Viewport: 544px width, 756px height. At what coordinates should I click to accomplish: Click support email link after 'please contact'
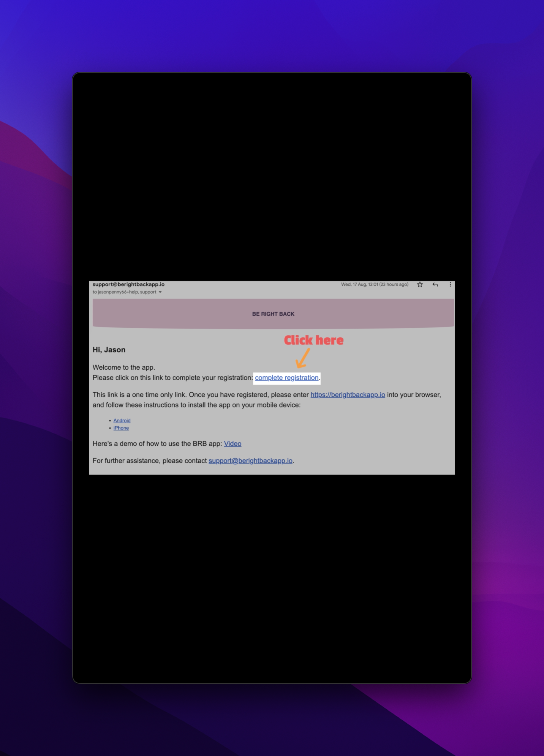coord(250,461)
